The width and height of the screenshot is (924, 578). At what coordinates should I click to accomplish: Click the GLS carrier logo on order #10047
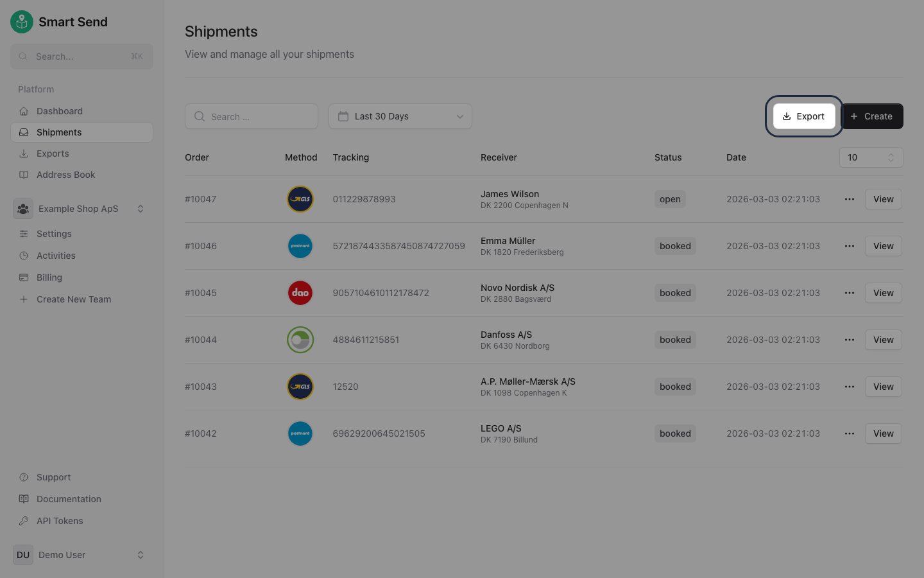click(x=300, y=198)
